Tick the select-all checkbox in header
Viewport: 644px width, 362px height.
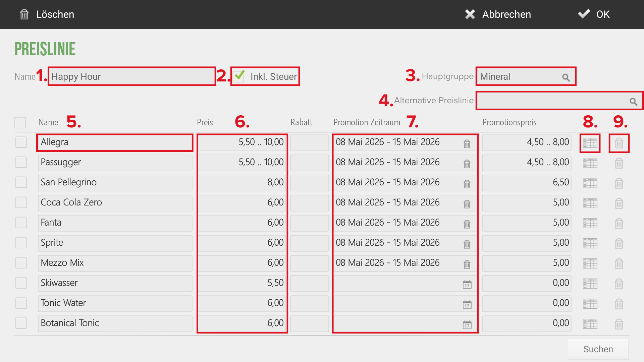(20, 122)
